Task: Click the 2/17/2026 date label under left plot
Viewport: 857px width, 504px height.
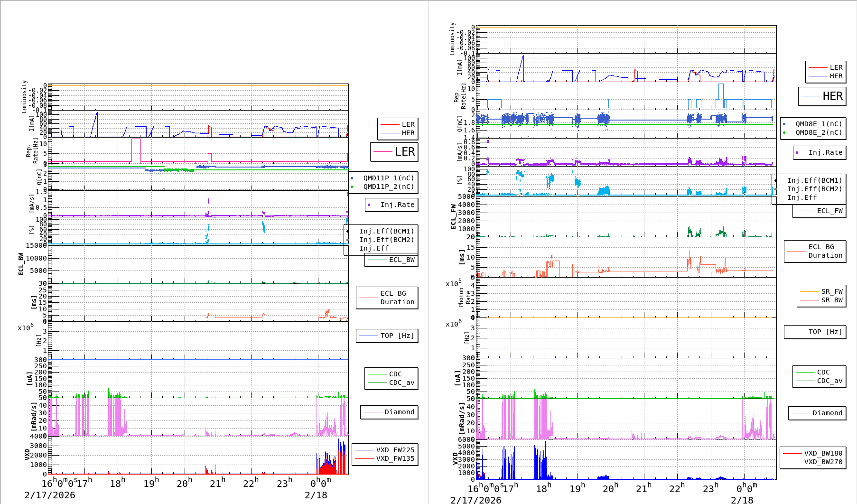Action: 50,495
